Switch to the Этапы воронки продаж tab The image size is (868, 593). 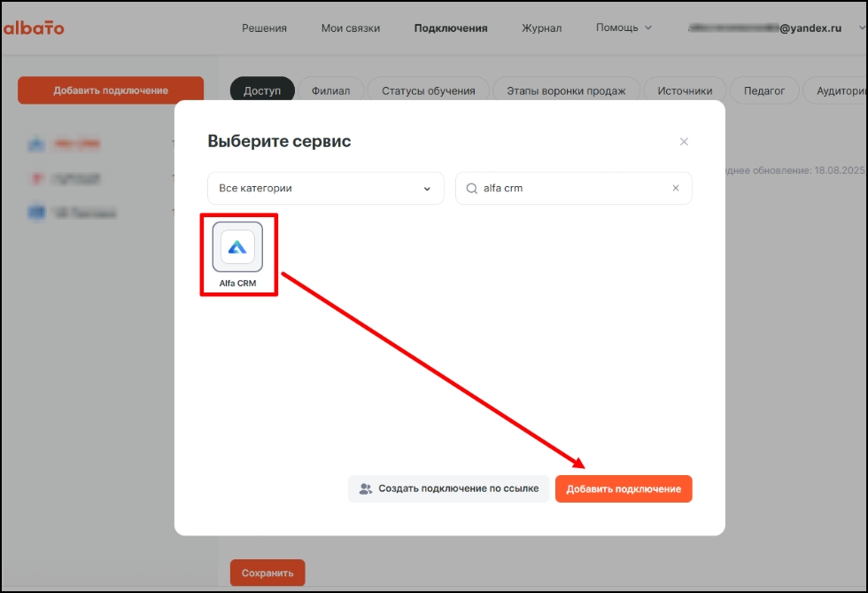(x=566, y=90)
